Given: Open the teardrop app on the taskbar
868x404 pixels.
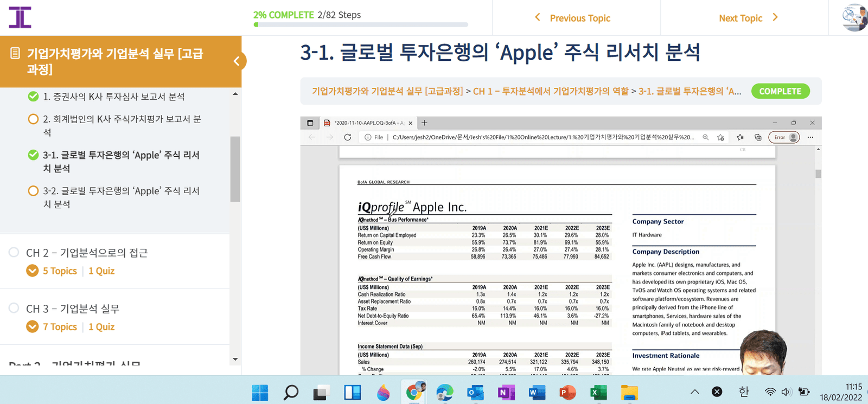Looking at the screenshot, I should click(x=384, y=392).
